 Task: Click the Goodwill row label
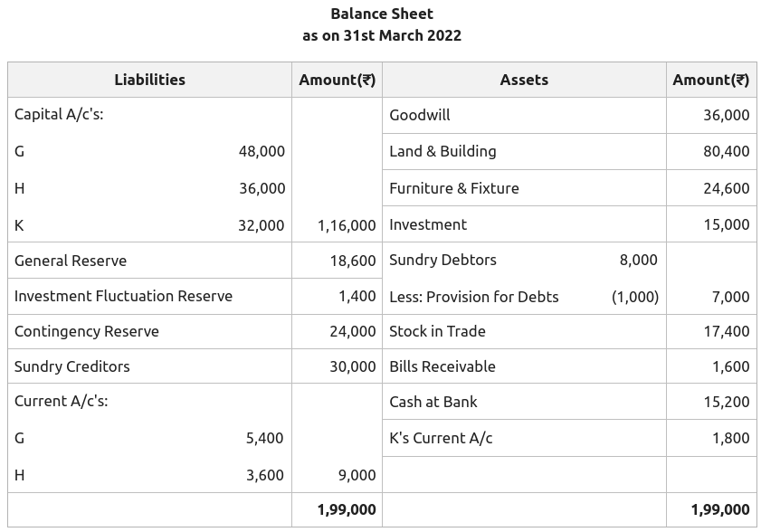(x=419, y=115)
